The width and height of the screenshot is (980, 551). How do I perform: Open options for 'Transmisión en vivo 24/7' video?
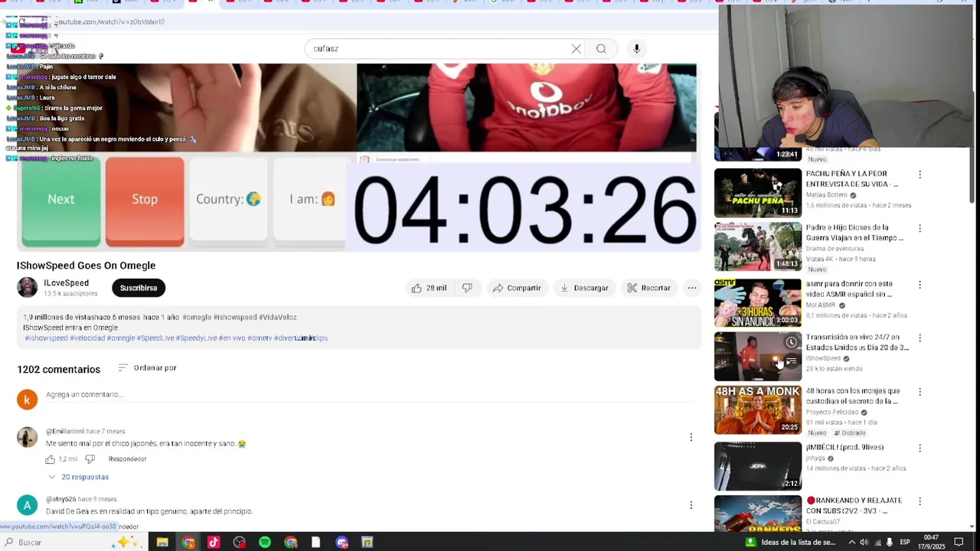point(920,338)
